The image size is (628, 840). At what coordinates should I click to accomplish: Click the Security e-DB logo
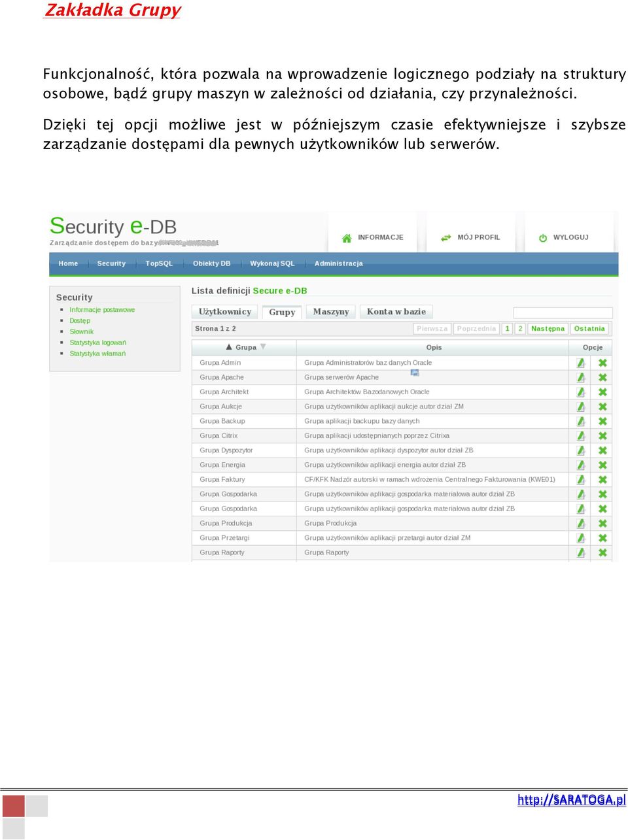[x=113, y=227]
